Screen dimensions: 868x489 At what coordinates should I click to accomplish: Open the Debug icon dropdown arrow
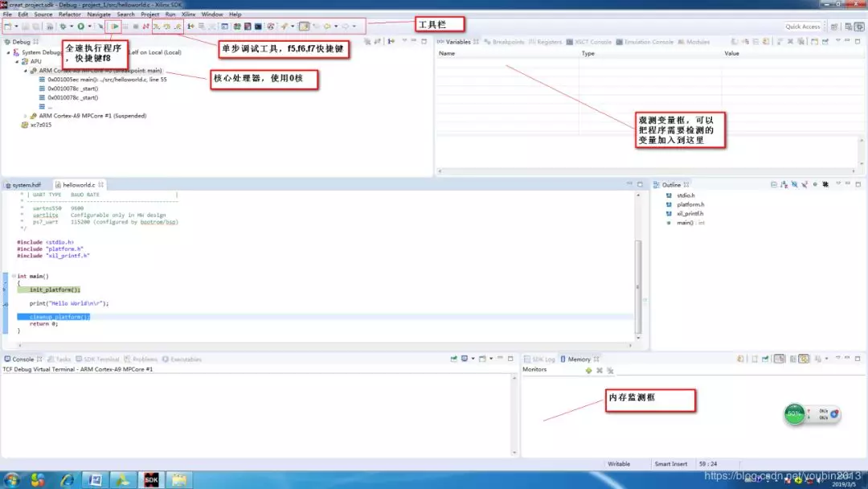point(71,26)
